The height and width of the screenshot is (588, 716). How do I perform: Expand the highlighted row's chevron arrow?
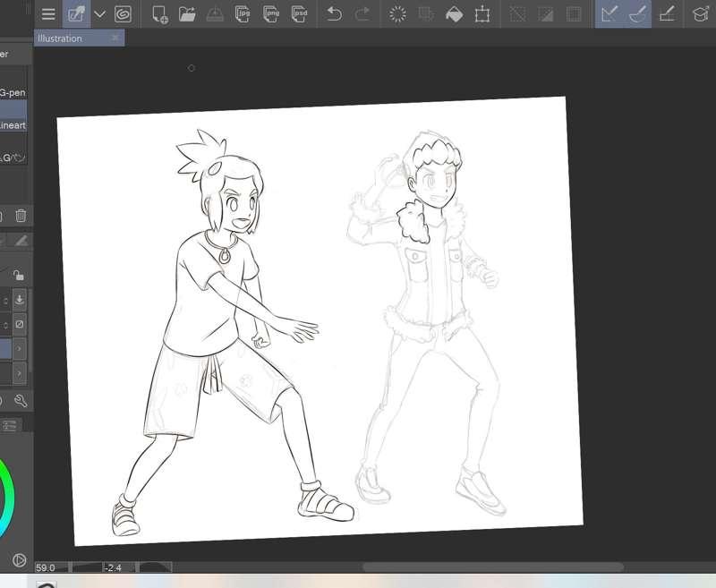click(x=19, y=349)
